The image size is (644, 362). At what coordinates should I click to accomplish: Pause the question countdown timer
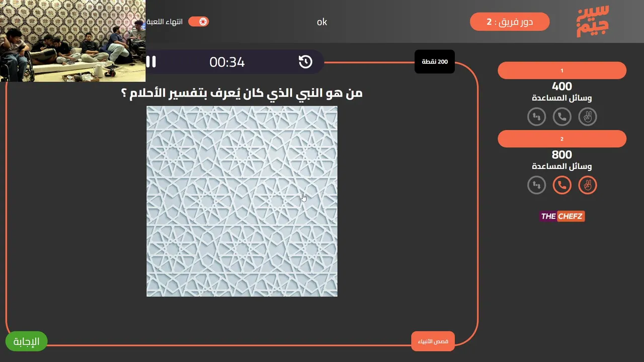pos(151,62)
